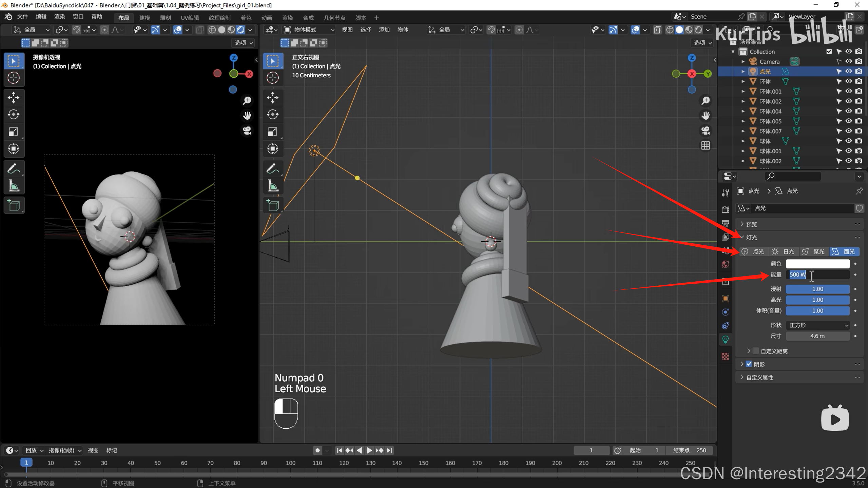
Task: Toggle the 阴影 shadow checkbox
Action: [x=749, y=364]
